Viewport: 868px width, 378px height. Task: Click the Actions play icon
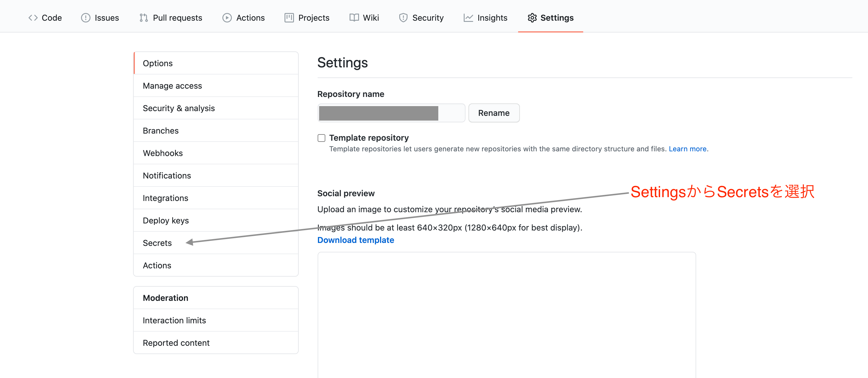[227, 18]
